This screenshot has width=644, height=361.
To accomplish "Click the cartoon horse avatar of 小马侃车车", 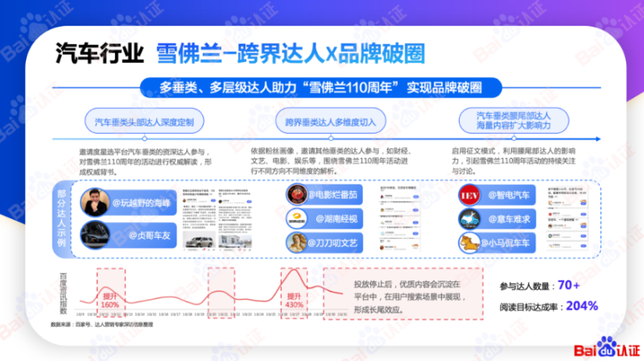I will tap(469, 243).
